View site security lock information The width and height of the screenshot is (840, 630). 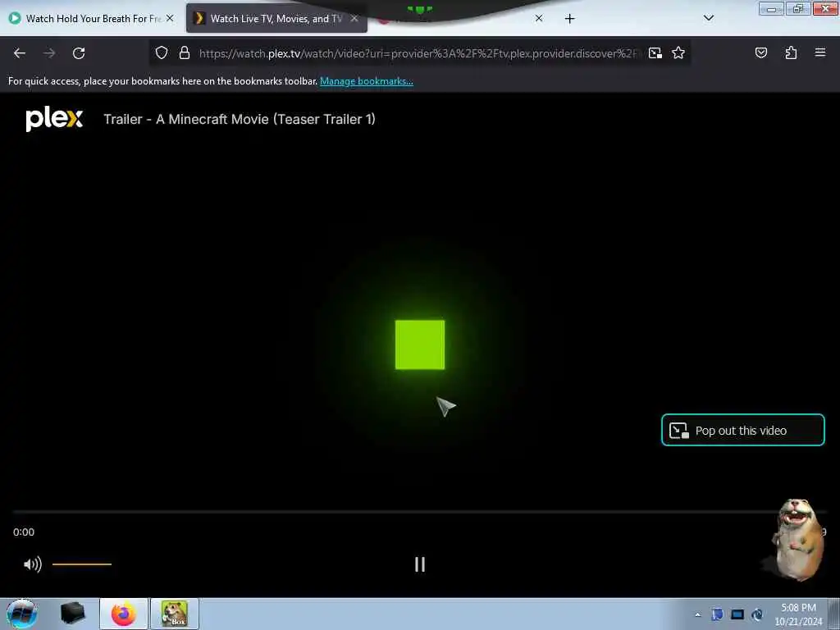tap(185, 52)
